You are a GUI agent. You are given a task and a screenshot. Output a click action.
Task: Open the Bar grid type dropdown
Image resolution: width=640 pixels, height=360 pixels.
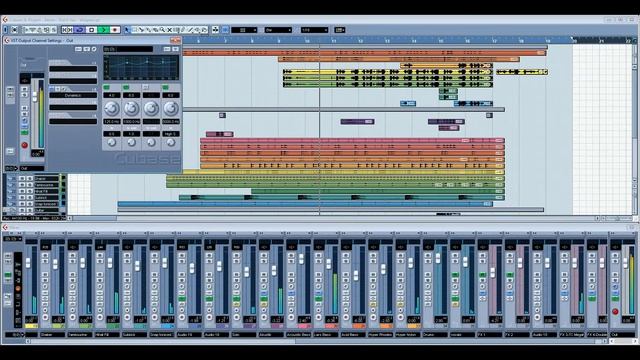[x=278, y=30]
